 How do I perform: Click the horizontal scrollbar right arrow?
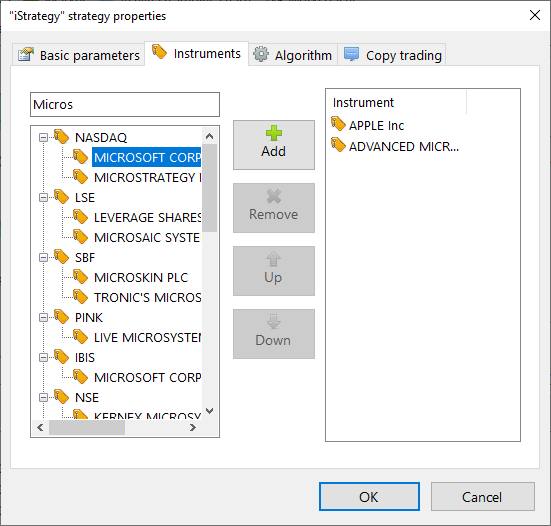(193, 428)
